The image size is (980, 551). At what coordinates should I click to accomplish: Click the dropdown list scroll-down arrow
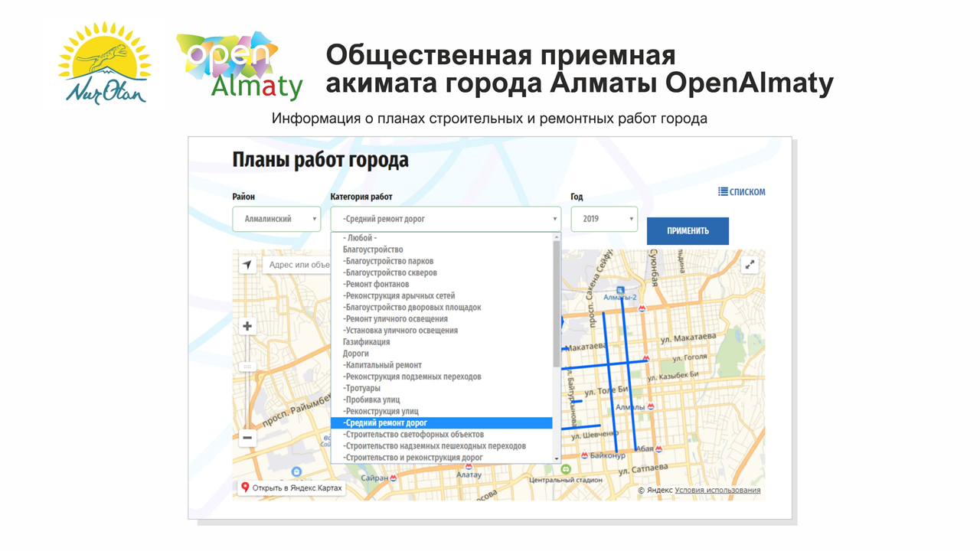557,458
